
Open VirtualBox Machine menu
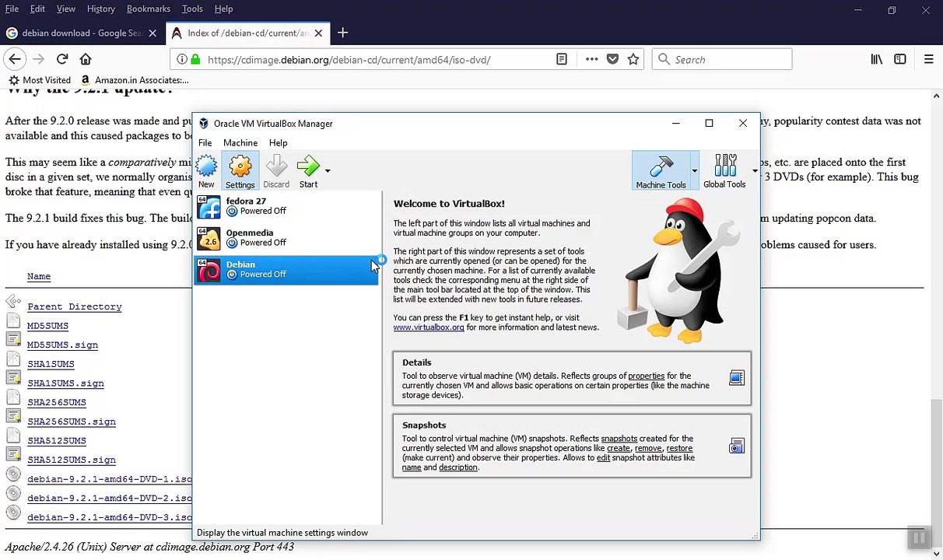pyautogui.click(x=240, y=143)
